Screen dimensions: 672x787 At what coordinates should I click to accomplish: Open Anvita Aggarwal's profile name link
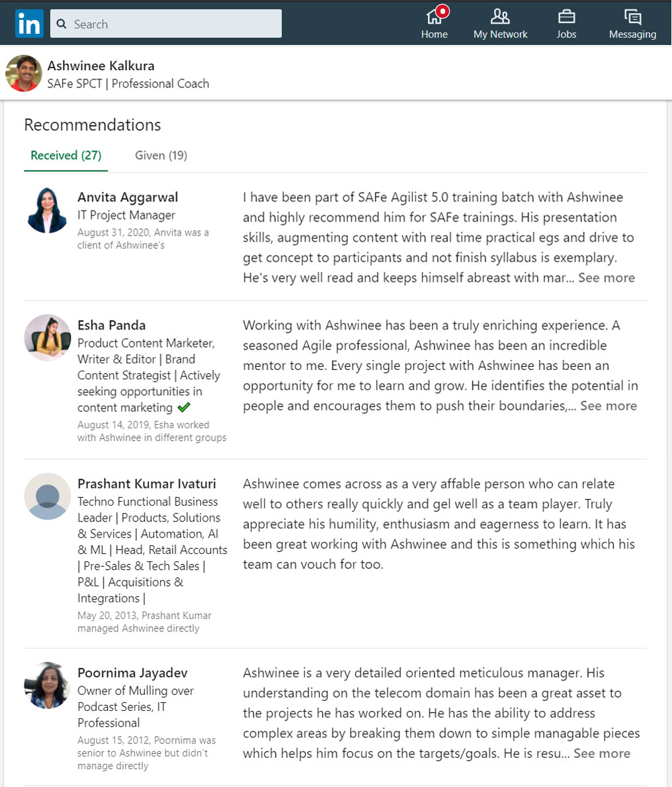[x=128, y=197]
